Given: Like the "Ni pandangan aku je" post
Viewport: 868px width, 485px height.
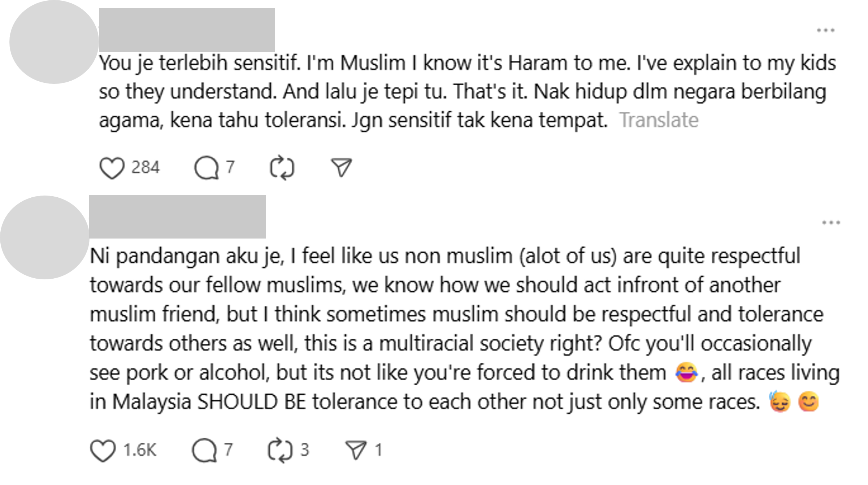Looking at the screenshot, I should [x=103, y=450].
